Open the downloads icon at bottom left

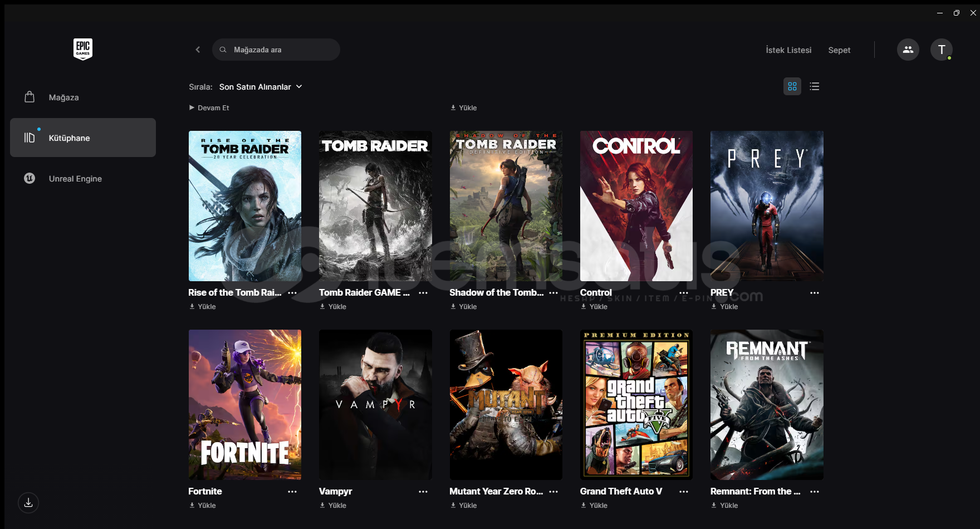[x=28, y=503]
